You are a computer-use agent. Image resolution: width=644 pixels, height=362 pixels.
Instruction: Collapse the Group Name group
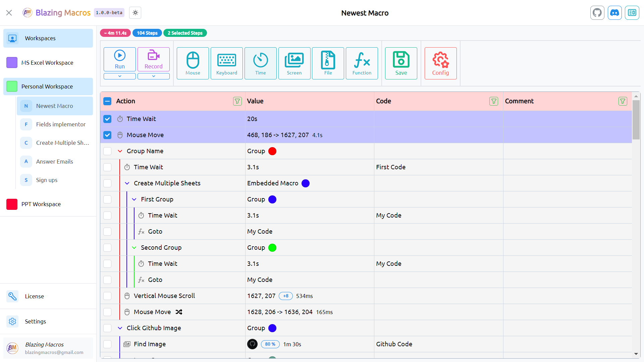(120, 151)
